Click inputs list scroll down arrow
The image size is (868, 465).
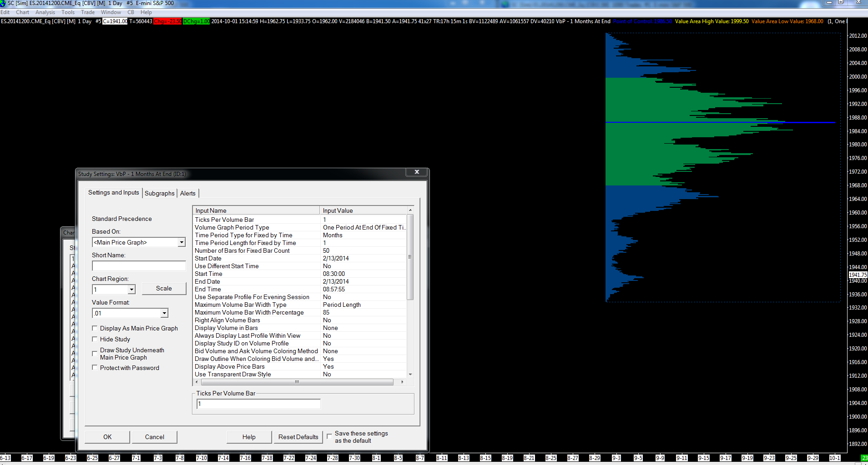(x=410, y=375)
